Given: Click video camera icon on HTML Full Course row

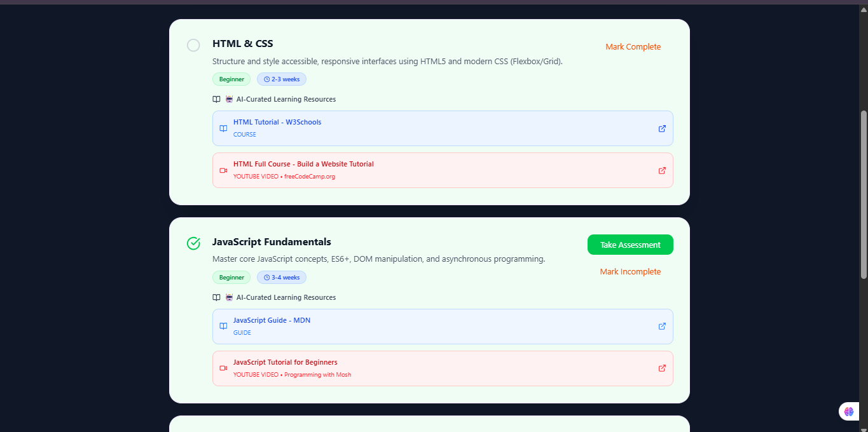Looking at the screenshot, I should [223, 170].
